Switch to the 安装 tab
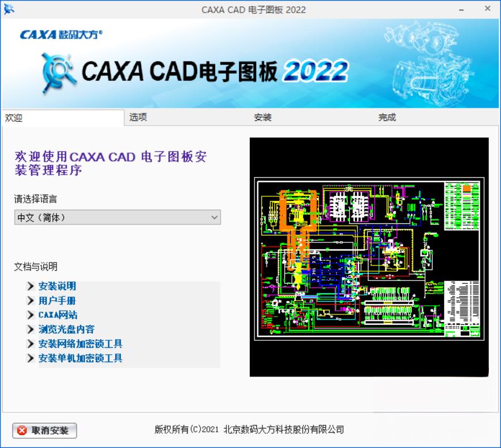The height and width of the screenshot is (448, 501). pos(311,117)
